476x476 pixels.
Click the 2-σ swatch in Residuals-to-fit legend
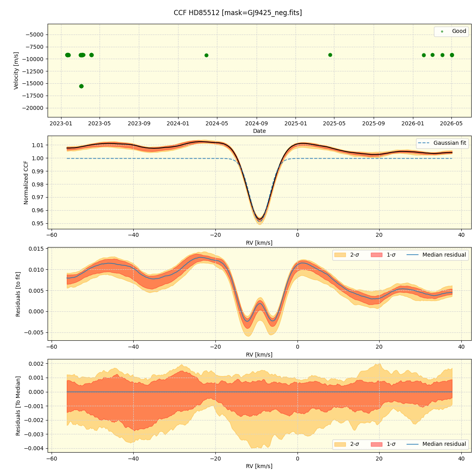[340, 255]
